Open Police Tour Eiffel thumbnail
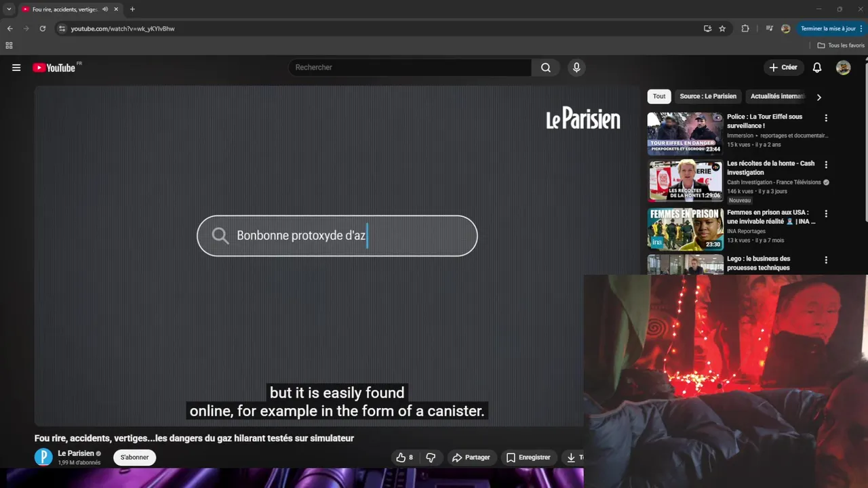 click(685, 134)
